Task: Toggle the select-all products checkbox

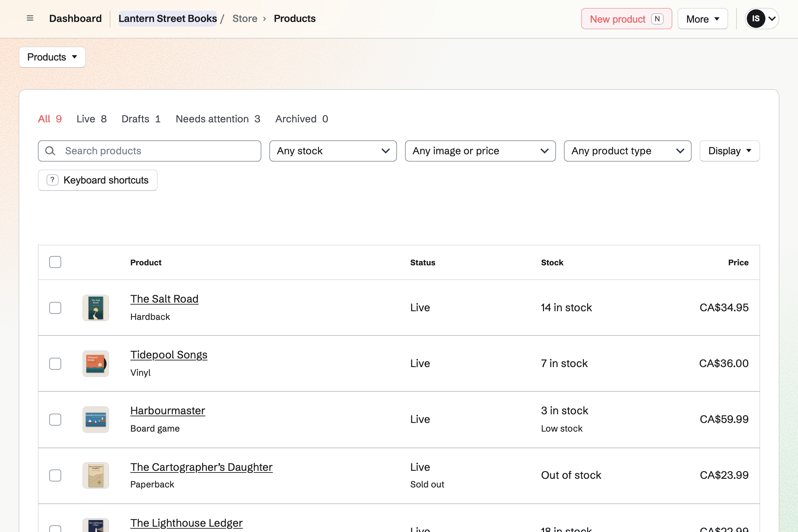Action: (55, 262)
